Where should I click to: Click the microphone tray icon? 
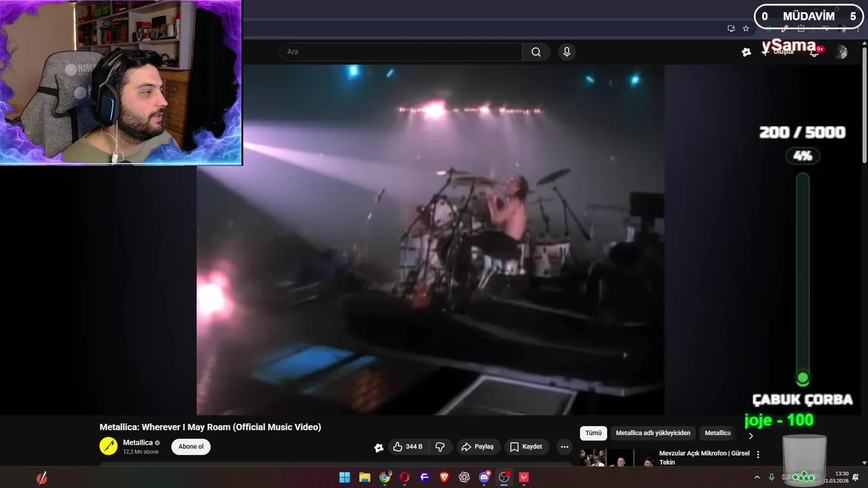[772, 477]
